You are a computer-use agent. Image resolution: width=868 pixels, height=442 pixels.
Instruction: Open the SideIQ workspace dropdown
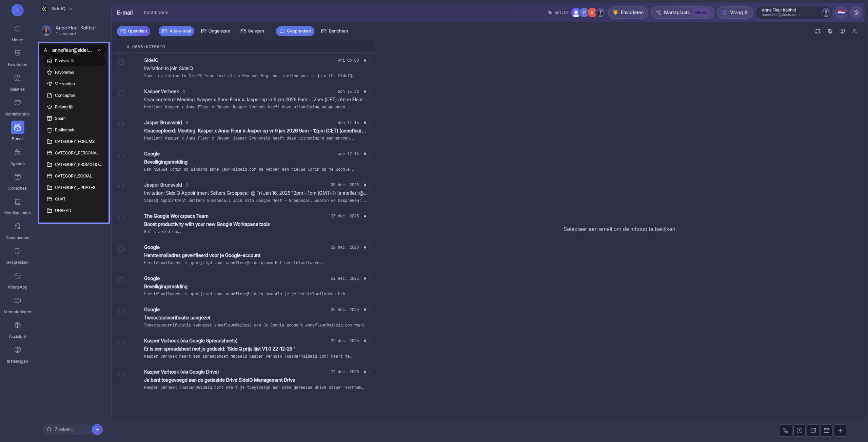(61, 9)
